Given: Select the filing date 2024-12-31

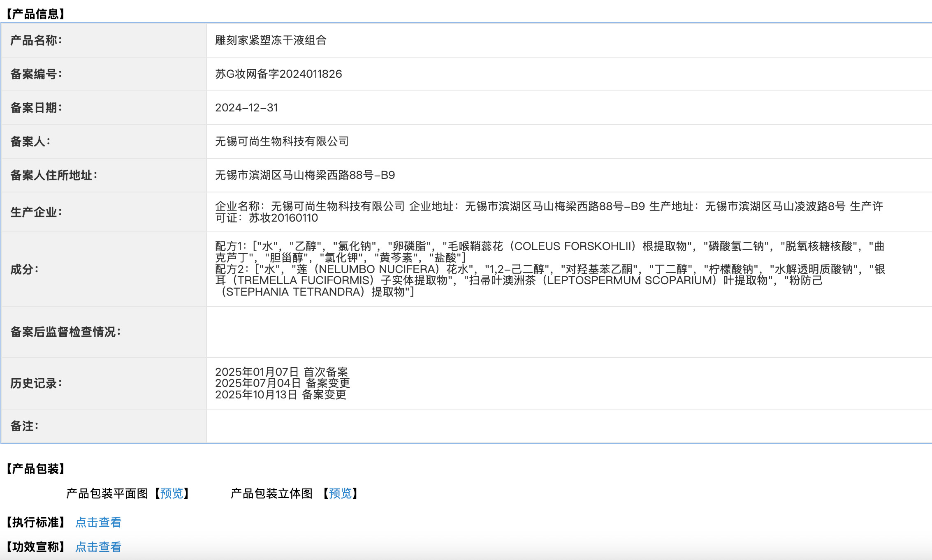Looking at the screenshot, I should (x=247, y=108).
